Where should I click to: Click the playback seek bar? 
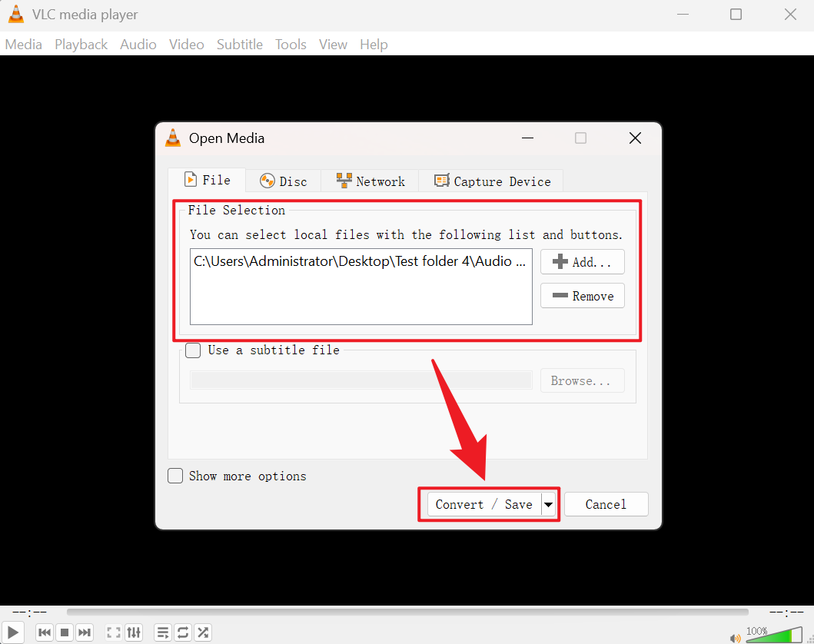(x=407, y=612)
